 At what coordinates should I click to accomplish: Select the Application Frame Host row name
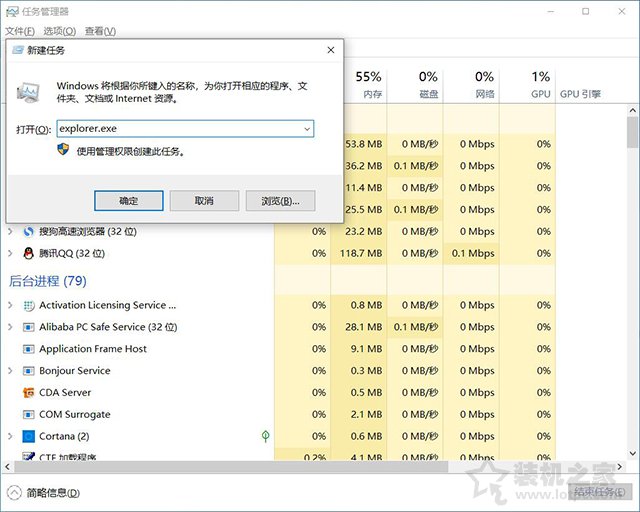click(x=93, y=349)
